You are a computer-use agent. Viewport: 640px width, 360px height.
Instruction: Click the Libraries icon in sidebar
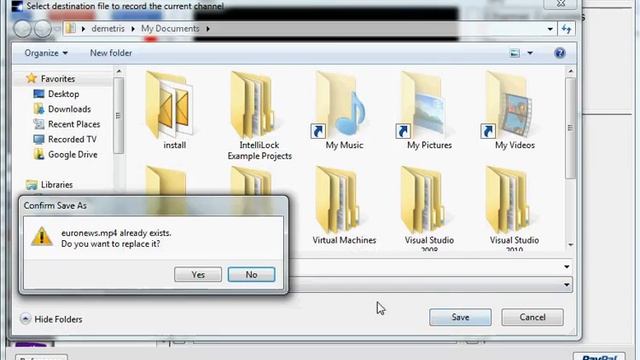coord(31,185)
